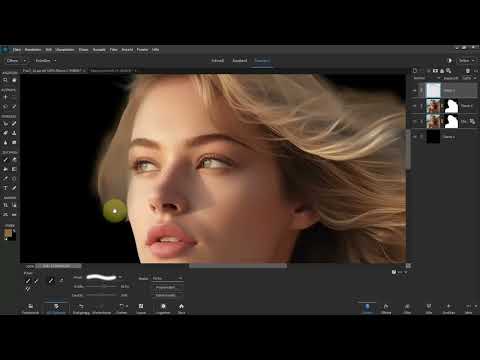The image size is (480, 360).
Task: Select the Color Picker eyedropper tool
Action: pyautogui.click(x=5, y=178)
